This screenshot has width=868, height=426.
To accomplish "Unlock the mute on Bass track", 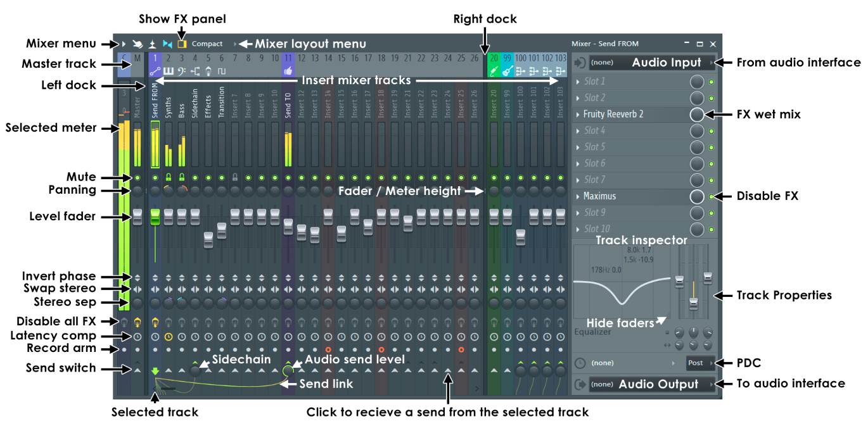I will point(182,178).
